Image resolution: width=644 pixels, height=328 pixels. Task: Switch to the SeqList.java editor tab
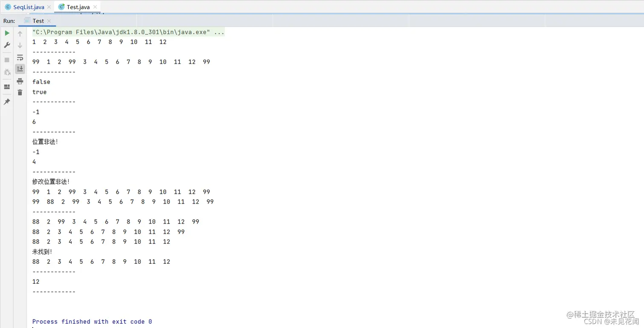coord(28,7)
